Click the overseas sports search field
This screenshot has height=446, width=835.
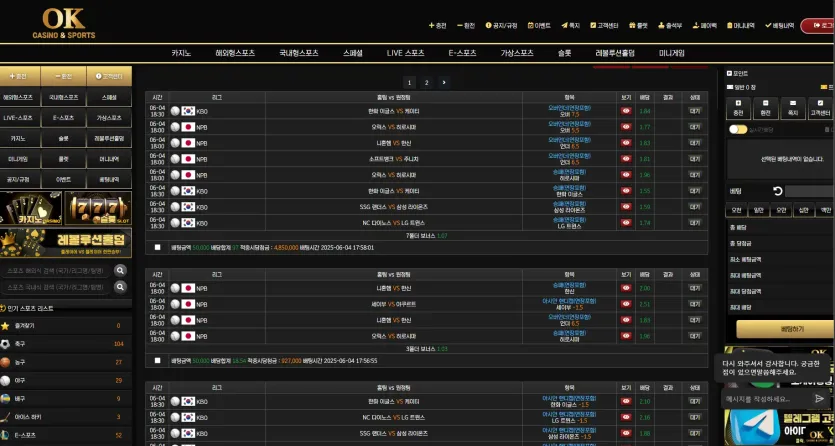[57, 271]
